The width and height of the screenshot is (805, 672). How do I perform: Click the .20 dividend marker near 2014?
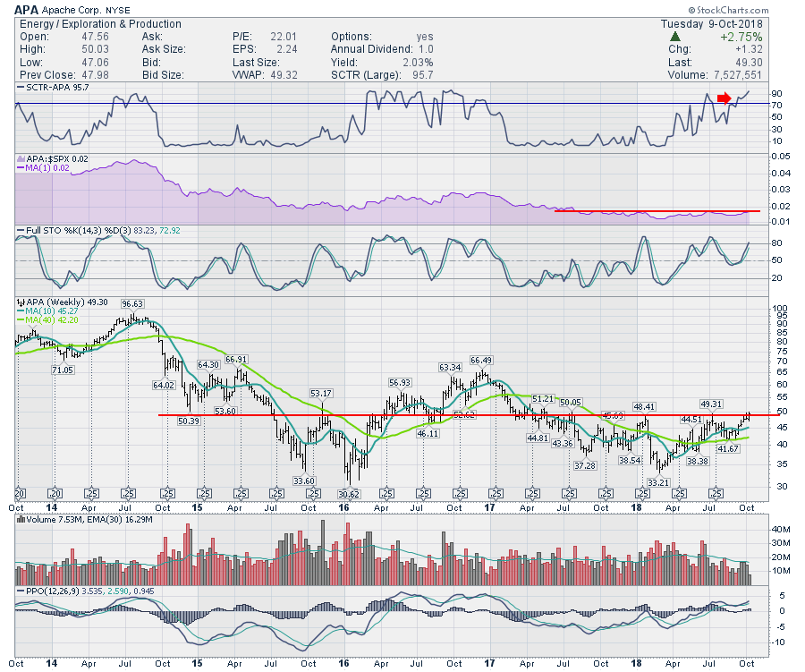click(55, 494)
